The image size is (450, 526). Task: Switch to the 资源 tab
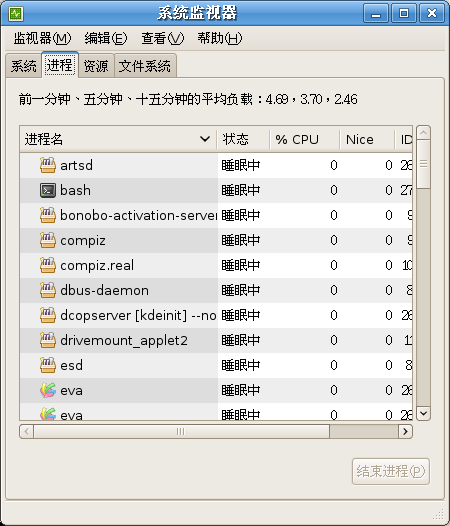pyautogui.click(x=96, y=66)
